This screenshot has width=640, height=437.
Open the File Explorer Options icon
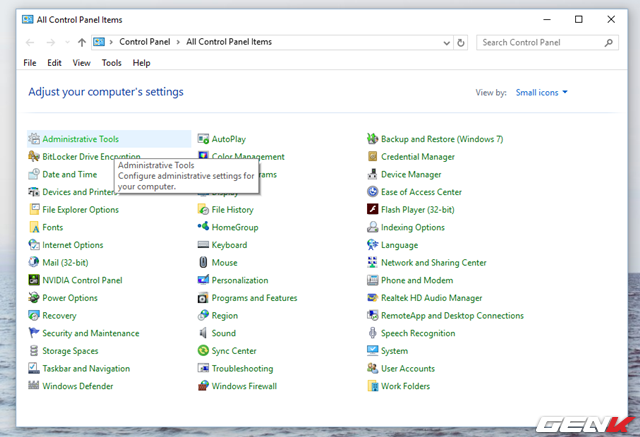34,209
